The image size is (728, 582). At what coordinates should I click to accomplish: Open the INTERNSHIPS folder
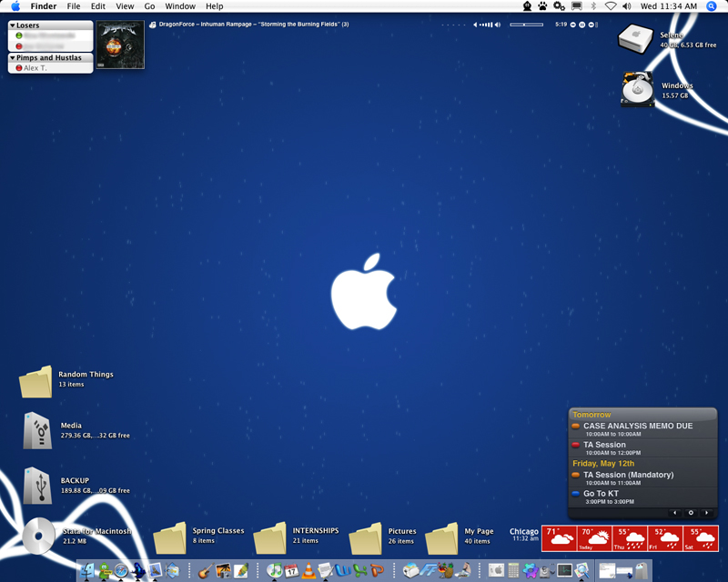point(270,538)
